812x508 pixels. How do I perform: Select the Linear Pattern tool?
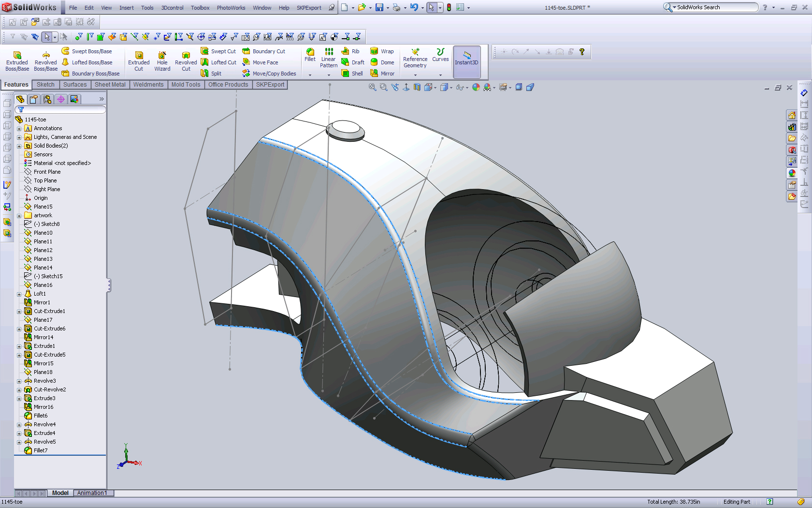[329, 58]
